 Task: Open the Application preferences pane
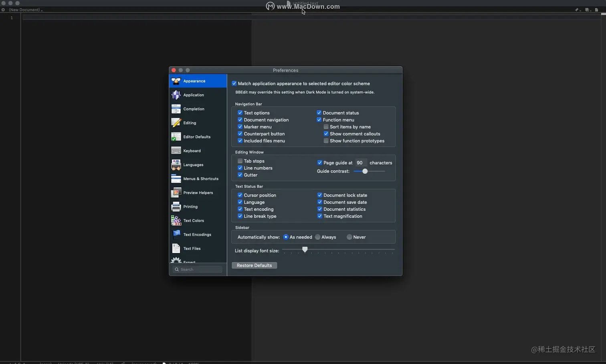pos(198,95)
